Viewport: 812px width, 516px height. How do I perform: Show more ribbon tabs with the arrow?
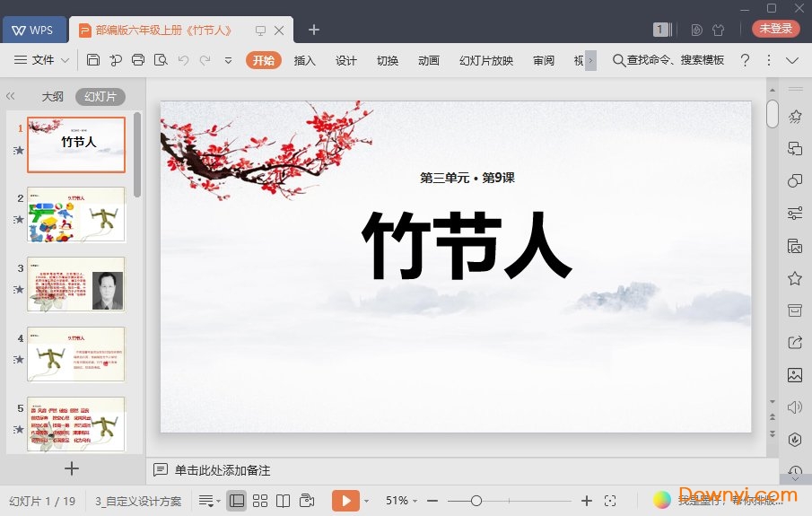[x=591, y=61]
